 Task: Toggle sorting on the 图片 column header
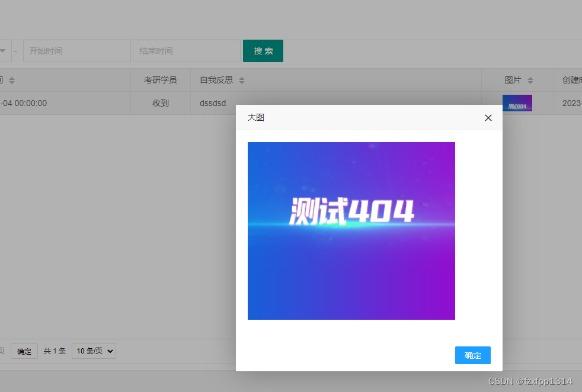(x=516, y=80)
